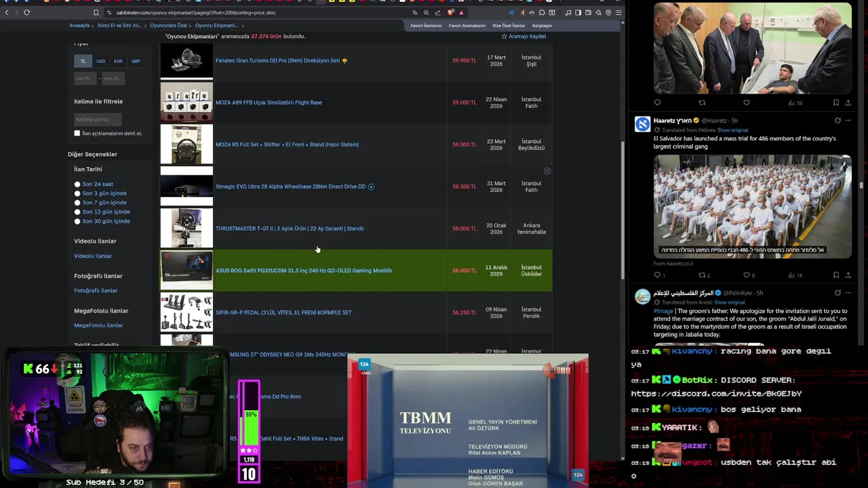Open the Karşılaştır tab
The height and width of the screenshot is (488, 868).
click(542, 26)
